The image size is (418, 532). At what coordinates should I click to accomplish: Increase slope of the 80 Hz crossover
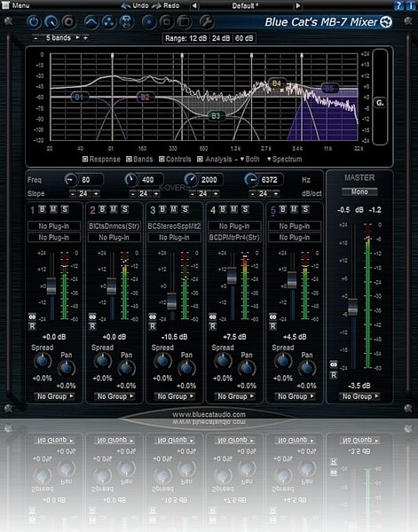pyautogui.click(x=96, y=193)
